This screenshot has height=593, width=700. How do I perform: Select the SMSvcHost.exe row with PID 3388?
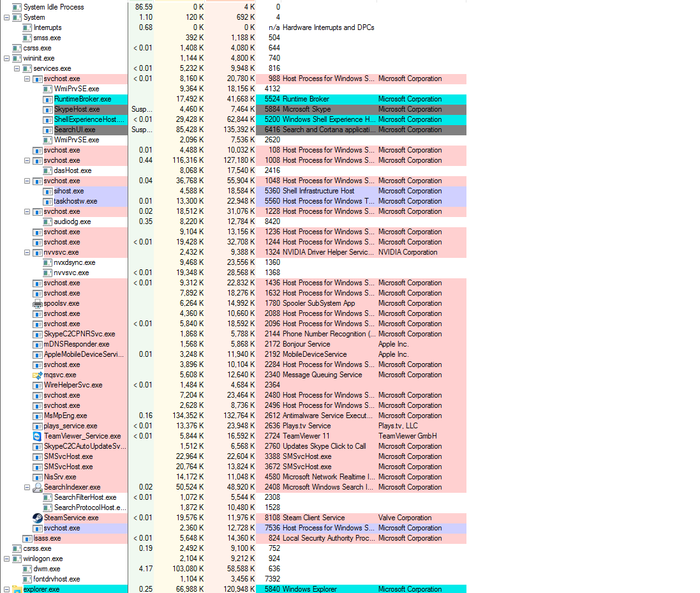click(234, 457)
